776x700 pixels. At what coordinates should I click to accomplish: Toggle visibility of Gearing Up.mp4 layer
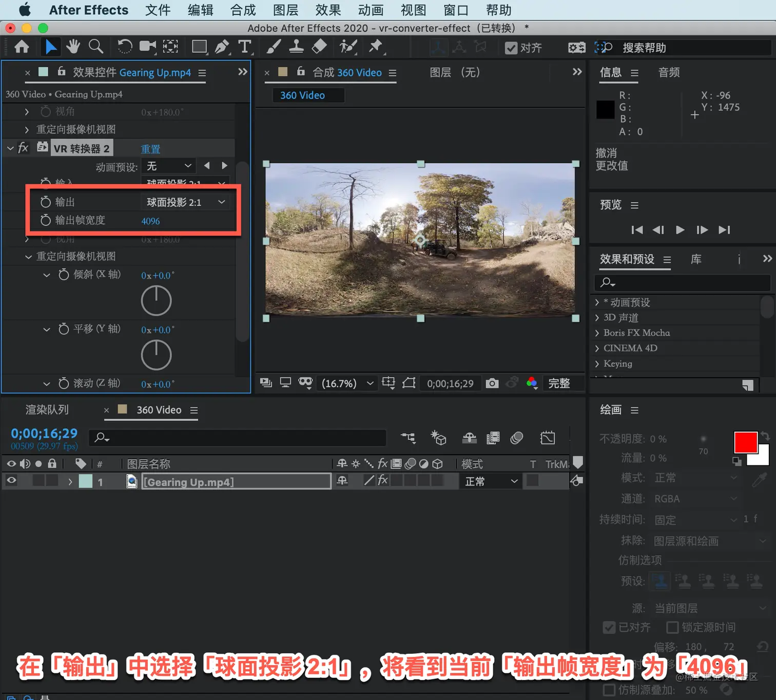click(x=11, y=481)
